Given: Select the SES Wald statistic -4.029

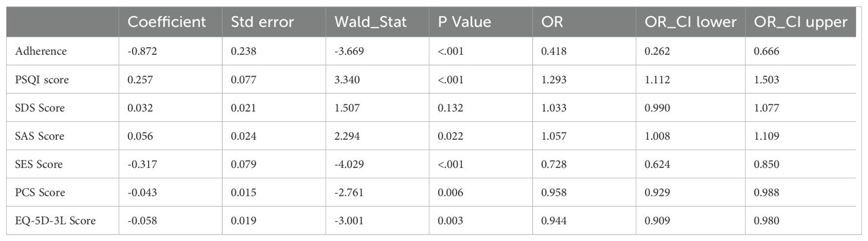Looking at the screenshot, I should click(350, 164).
